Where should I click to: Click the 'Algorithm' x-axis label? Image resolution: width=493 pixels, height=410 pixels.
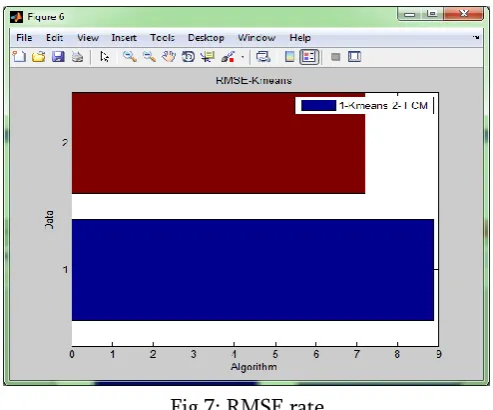click(254, 367)
